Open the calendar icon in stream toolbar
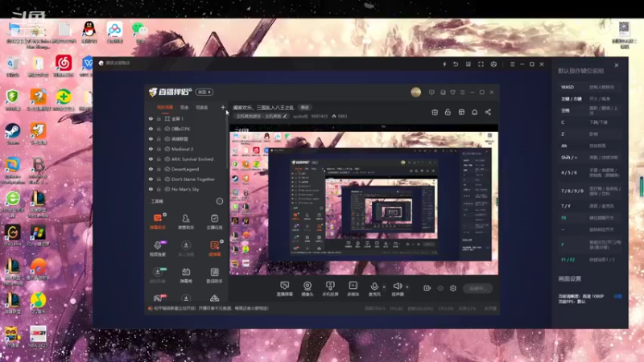The width and height of the screenshot is (644, 362). pos(435,112)
